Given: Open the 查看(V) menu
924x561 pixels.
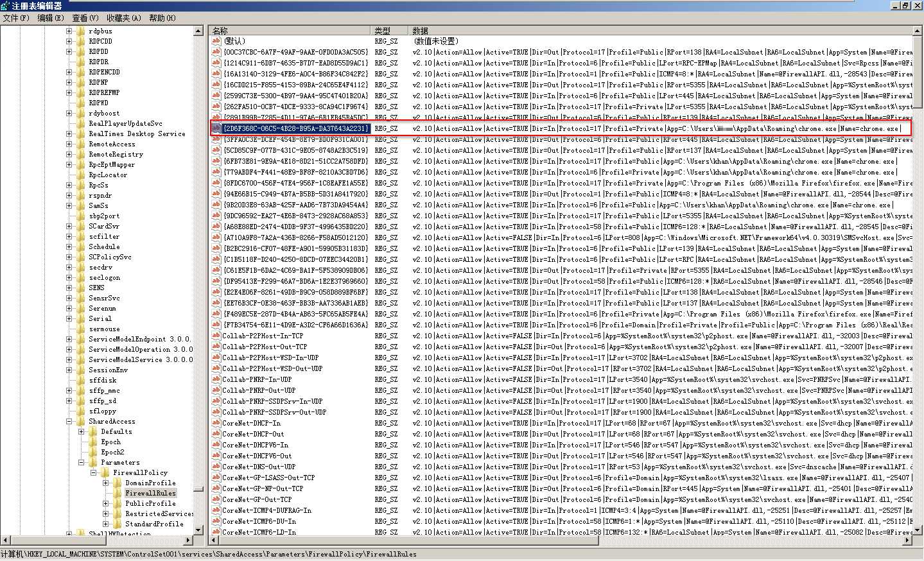Looking at the screenshot, I should tap(85, 18).
